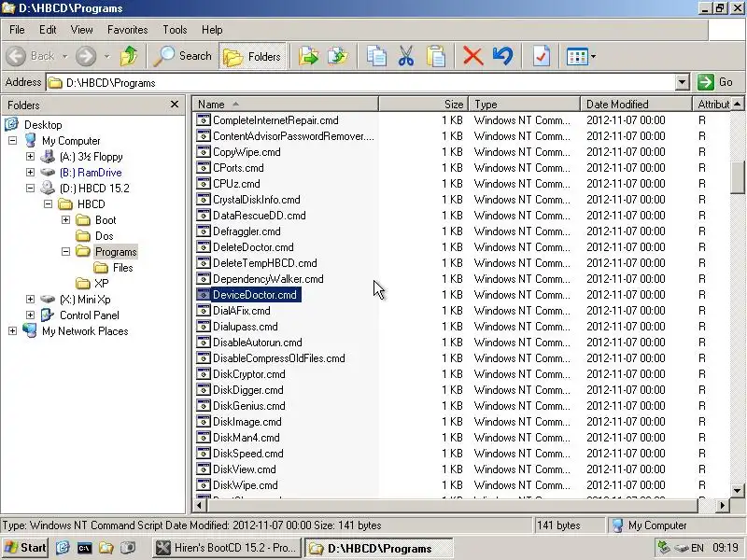Open the File menu
747x560 pixels.
point(17,30)
